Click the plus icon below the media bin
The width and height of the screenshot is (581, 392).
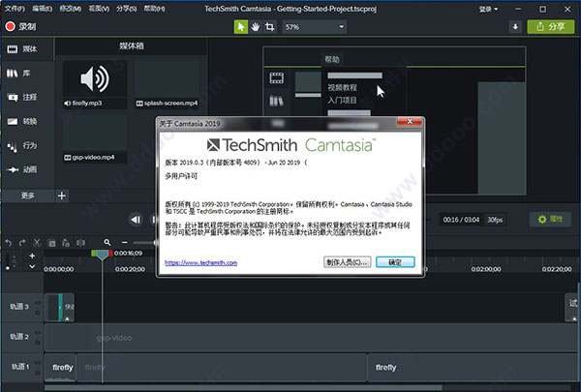(x=62, y=196)
